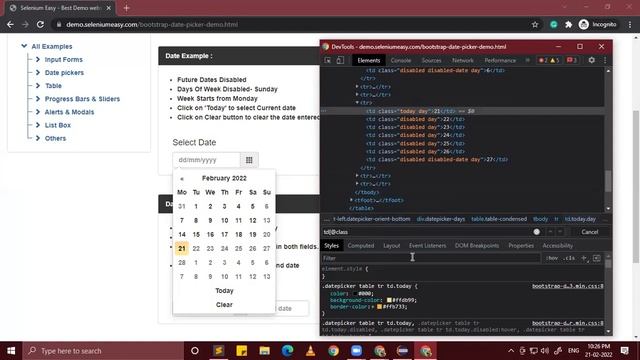Switch to the Computed styles tab

coord(360,245)
